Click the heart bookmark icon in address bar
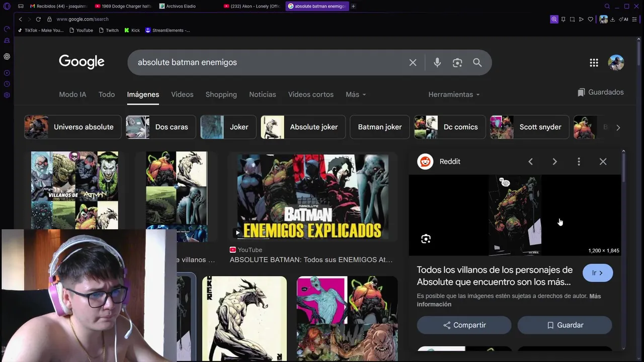Screen dimensions: 644x362 pyautogui.click(x=590, y=19)
